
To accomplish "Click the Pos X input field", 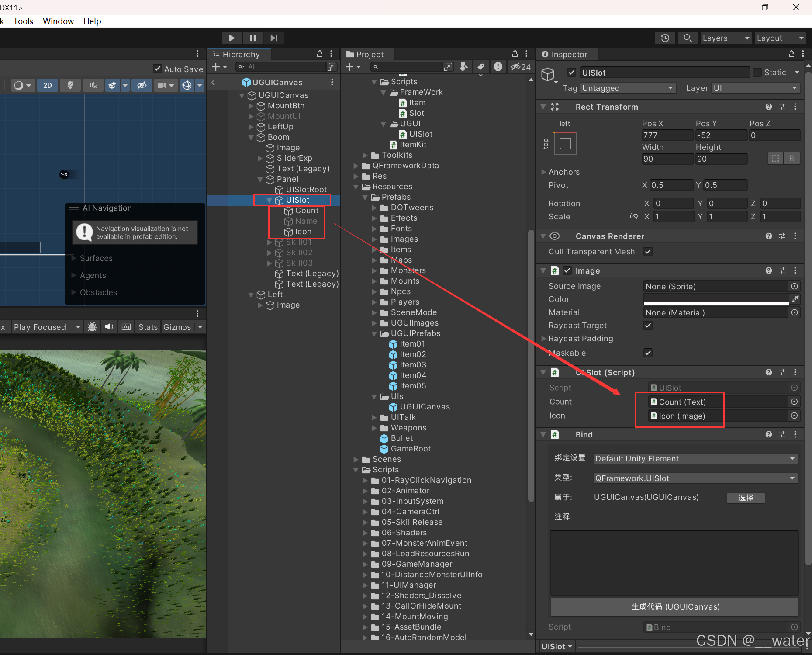I will 667,135.
